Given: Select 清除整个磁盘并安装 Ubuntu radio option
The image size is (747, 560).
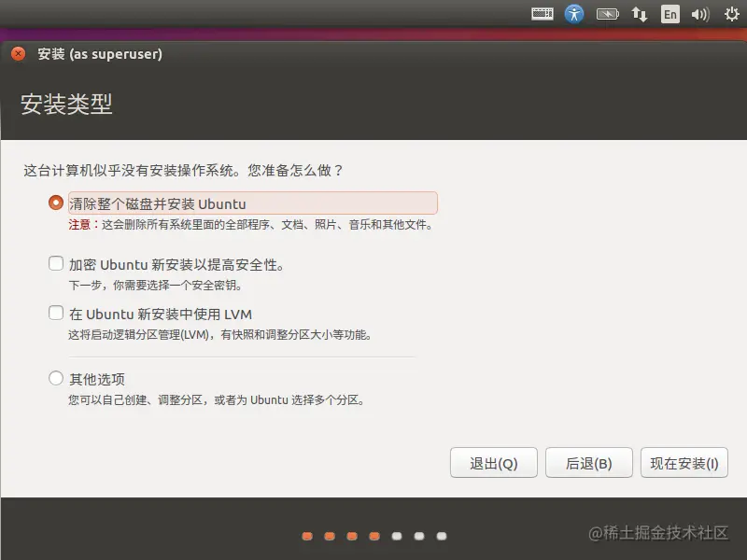Looking at the screenshot, I should pyautogui.click(x=56, y=203).
